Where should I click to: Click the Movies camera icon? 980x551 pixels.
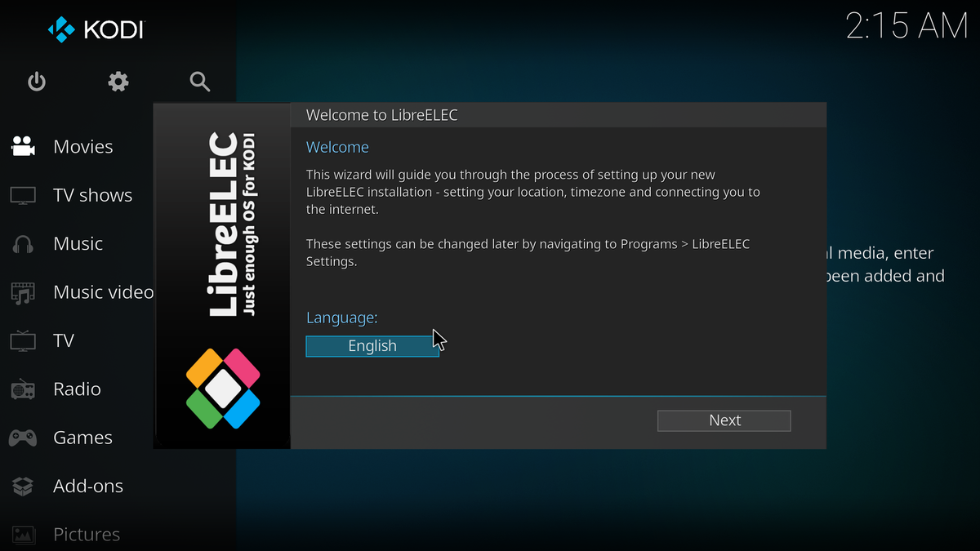coord(23,147)
